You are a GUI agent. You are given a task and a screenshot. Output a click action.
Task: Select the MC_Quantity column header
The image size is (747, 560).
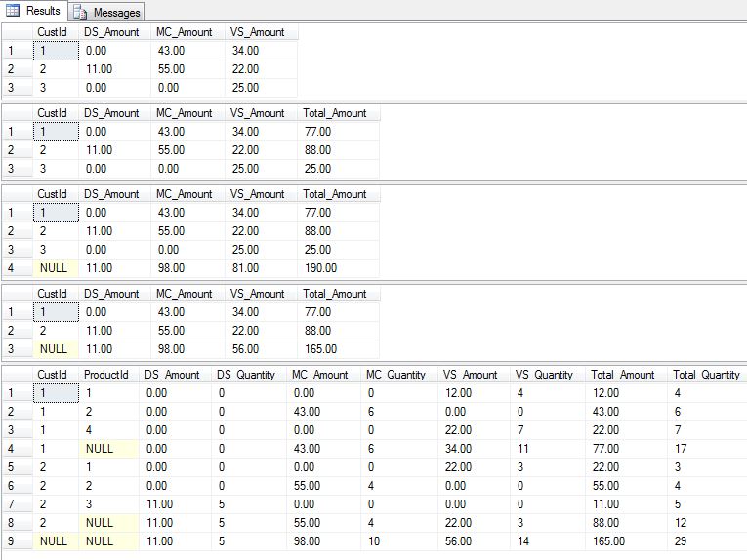(x=399, y=375)
